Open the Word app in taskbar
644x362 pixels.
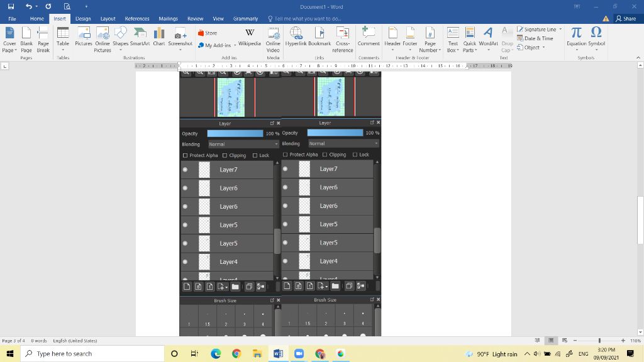pos(278,353)
